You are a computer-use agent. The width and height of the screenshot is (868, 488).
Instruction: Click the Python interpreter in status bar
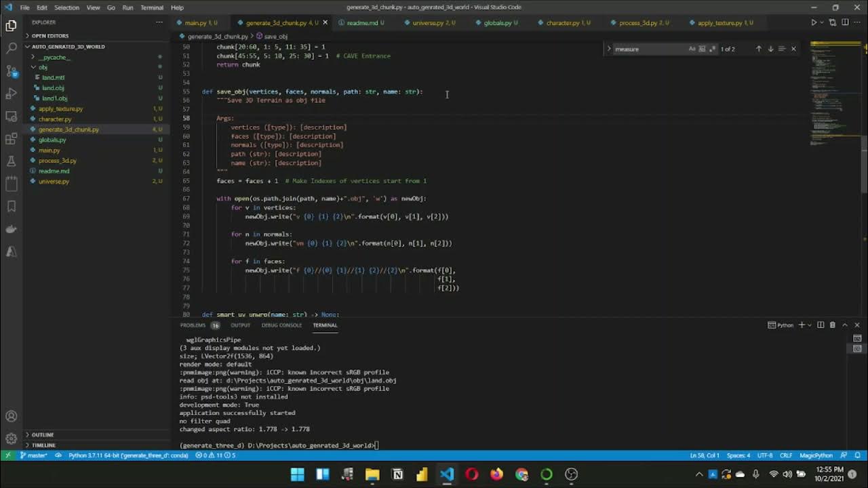click(128, 455)
